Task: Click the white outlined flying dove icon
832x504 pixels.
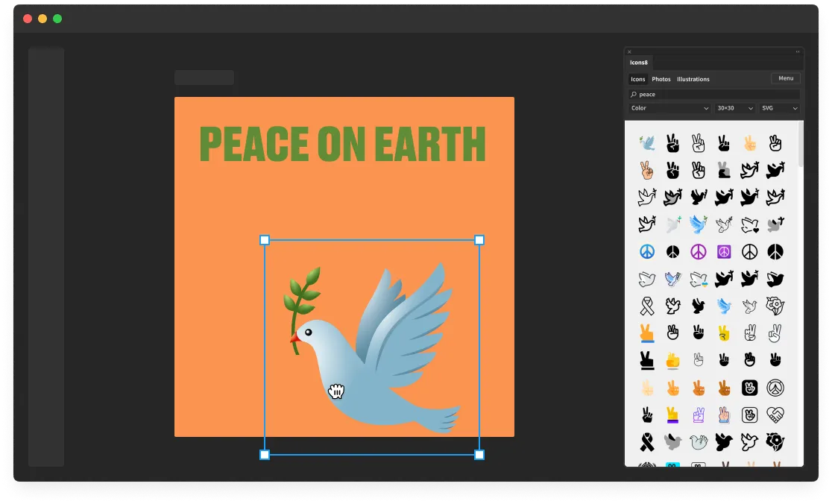Action: tap(646, 197)
